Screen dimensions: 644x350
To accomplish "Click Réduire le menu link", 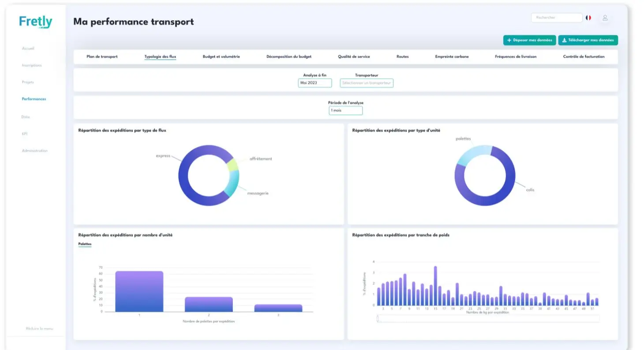I will tap(39, 328).
